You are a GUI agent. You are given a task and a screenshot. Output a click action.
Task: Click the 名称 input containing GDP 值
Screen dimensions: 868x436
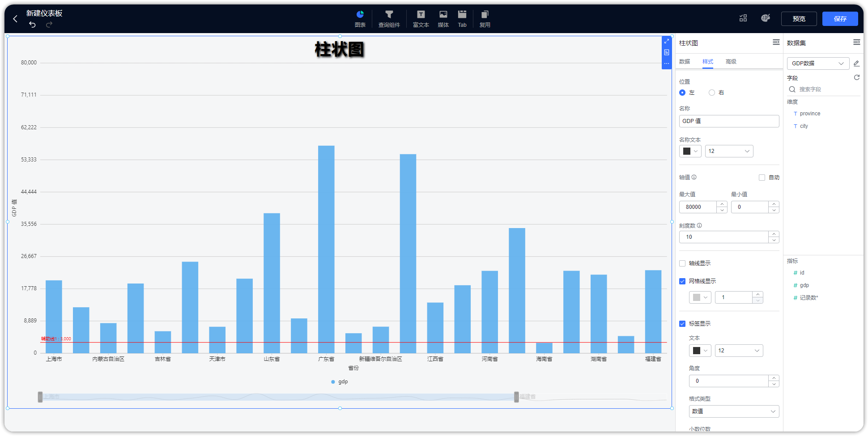click(x=729, y=121)
